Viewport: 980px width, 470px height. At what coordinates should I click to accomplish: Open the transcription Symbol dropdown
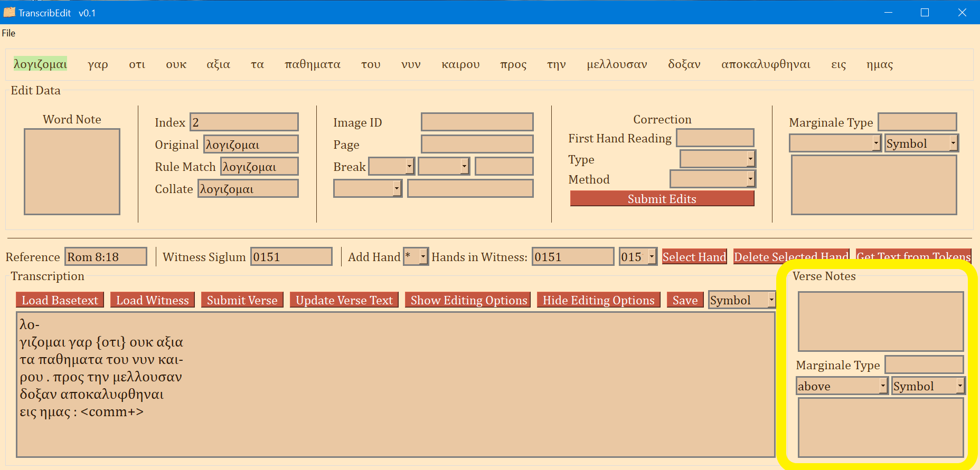pyautogui.click(x=742, y=300)
